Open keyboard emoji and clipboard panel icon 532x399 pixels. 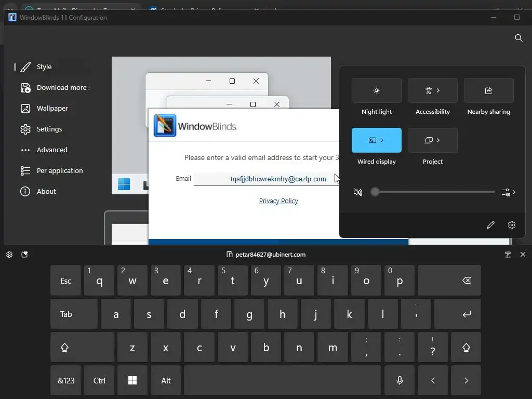pyautogui.click(x=24, y=255)
